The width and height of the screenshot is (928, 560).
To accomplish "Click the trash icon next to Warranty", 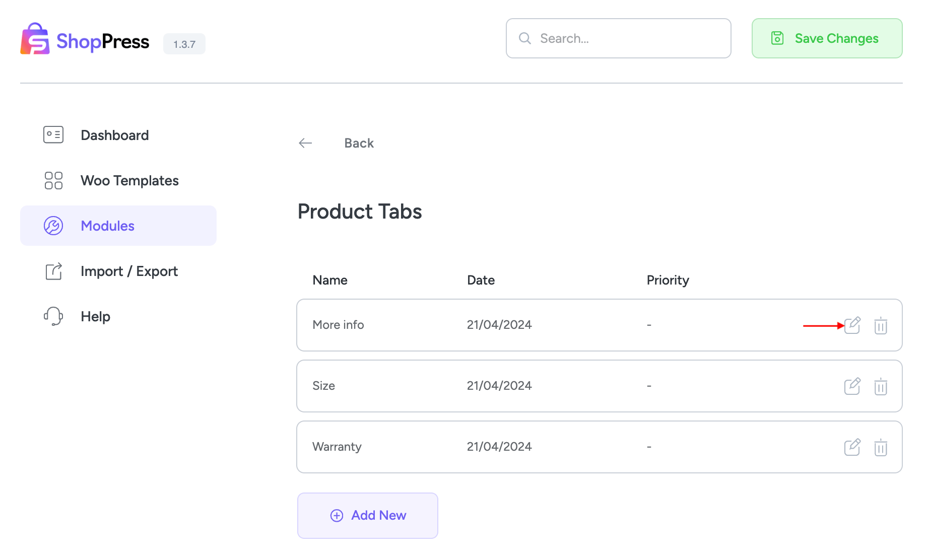I will 881,447.
